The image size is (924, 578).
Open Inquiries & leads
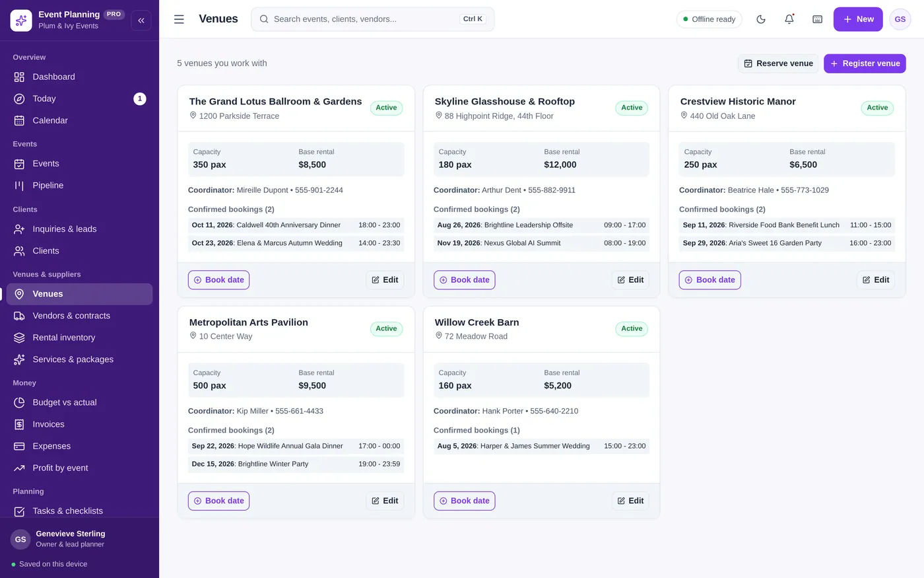(79, 229)
